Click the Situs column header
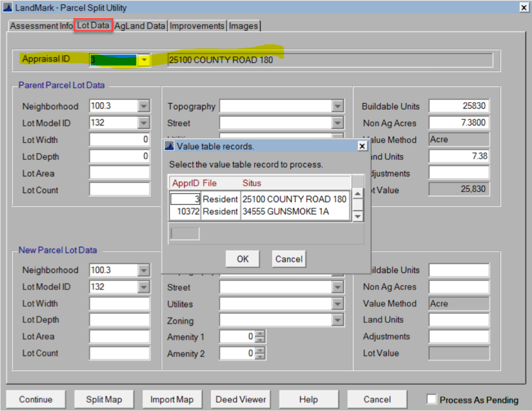Viewport: 532px width, 411px height. pyautogui.click(x=252, y=183)
